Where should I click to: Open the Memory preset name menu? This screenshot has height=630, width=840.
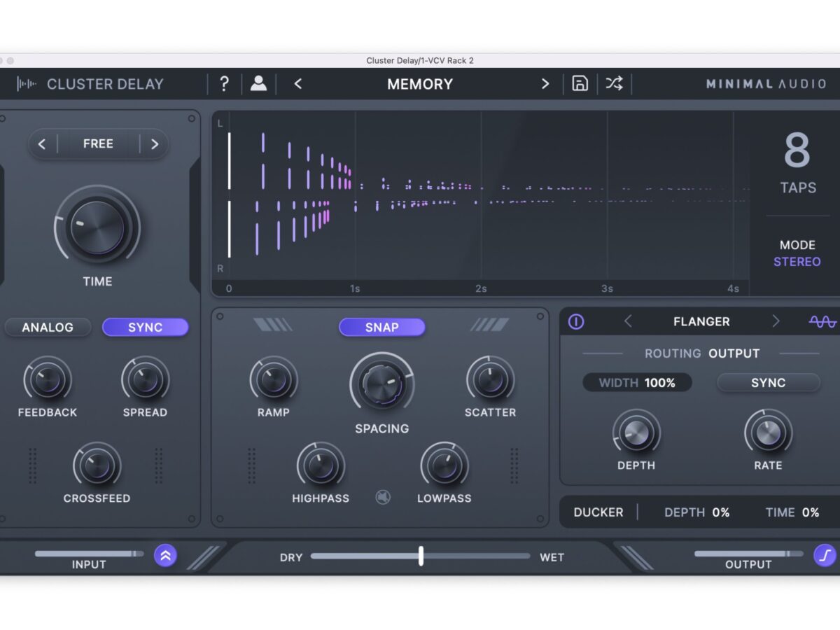(x=420, y=84)
